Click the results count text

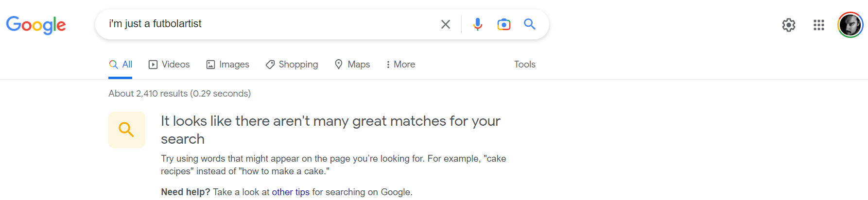[x=179, y=94]
